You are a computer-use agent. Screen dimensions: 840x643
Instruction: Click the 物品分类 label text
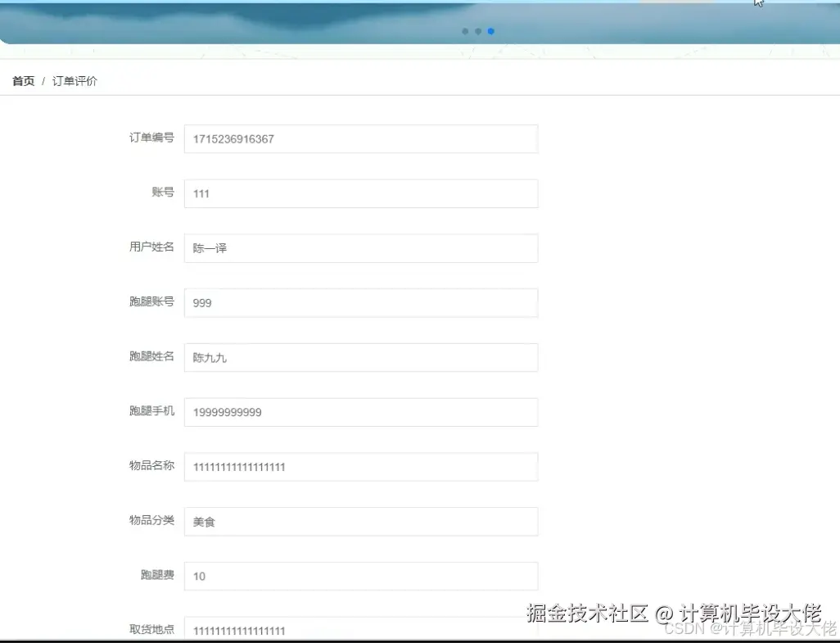151,521
